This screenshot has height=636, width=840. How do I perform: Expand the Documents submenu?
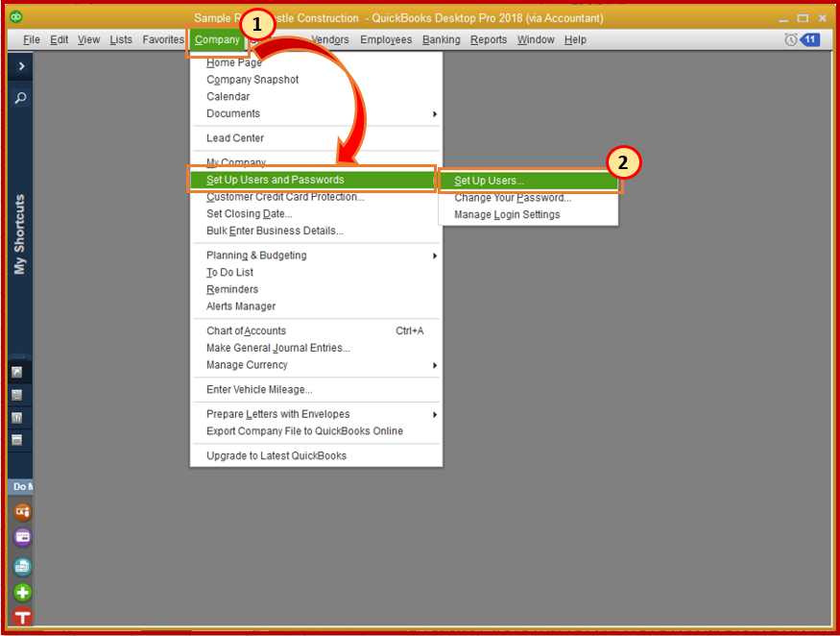pos(316,113)
